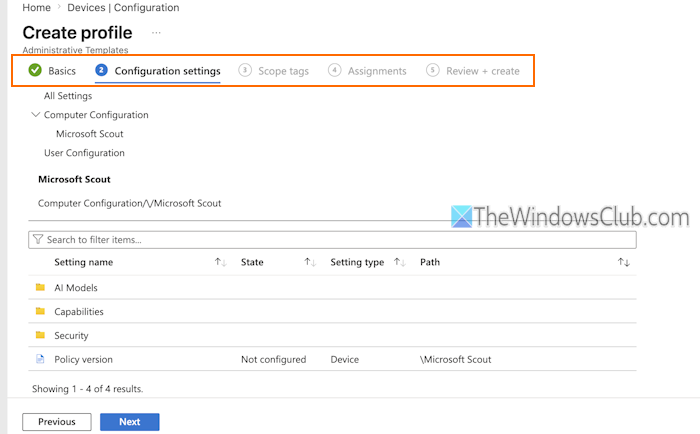This screenshot has height=434, width=700.
Task: Click the Next button
Action: [129, 422]
